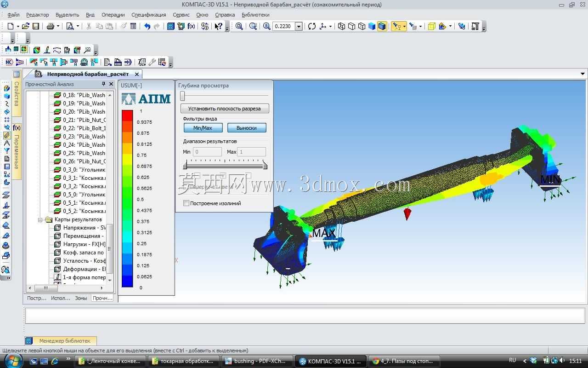Switch to bushing PDF-XChange taskbar window
Image resolution: width=588 pixels, height=368 pixels.
[257, 361]
